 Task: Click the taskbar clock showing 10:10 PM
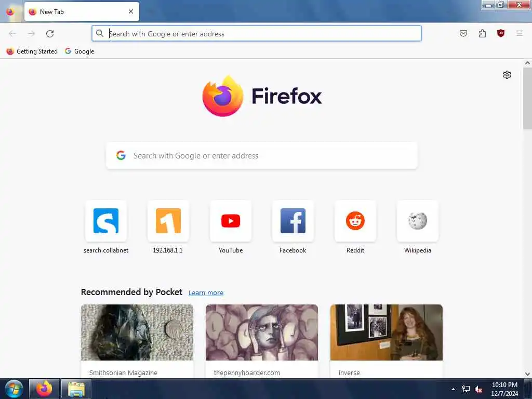(x=504, y=389)
